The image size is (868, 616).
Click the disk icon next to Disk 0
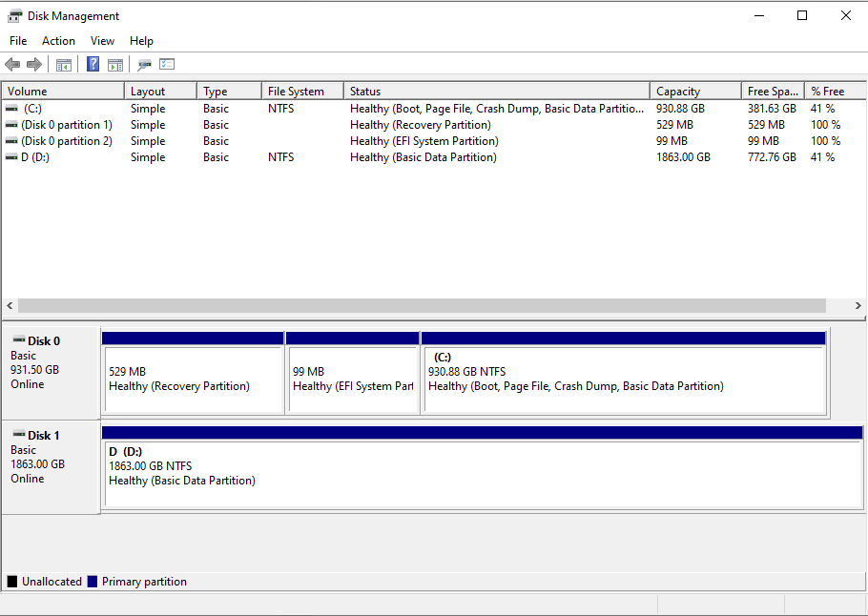[19, 339]
